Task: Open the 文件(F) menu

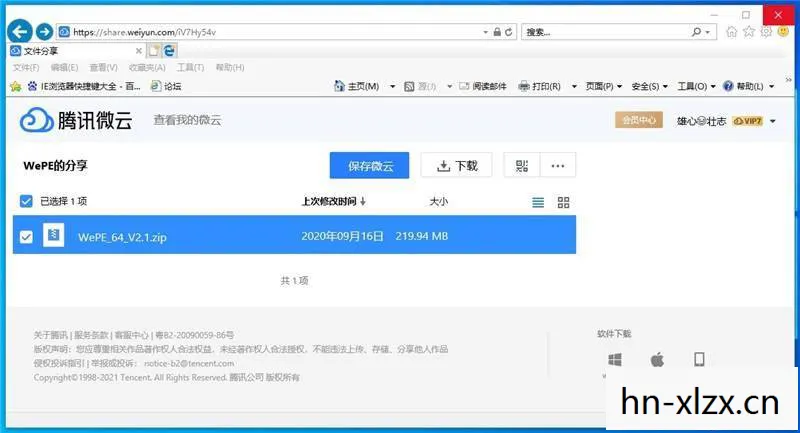Action: pyautogui.click(x=26, y=67)
